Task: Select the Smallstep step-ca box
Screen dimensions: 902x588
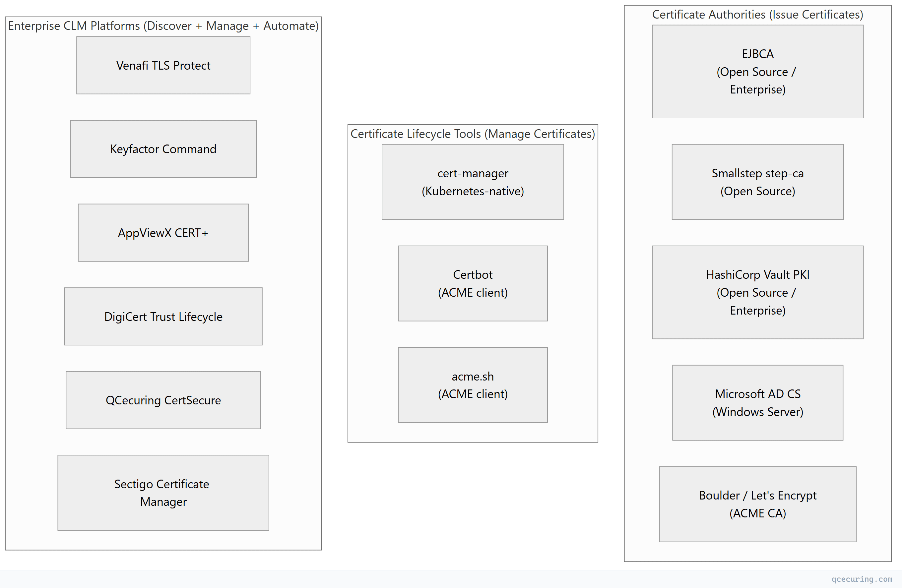Action: pos(758,182)
